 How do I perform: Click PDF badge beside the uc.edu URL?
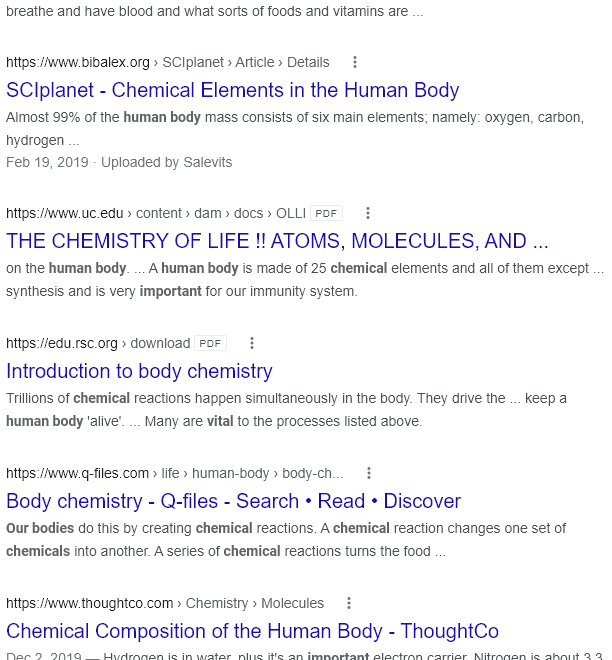point(326,213)
